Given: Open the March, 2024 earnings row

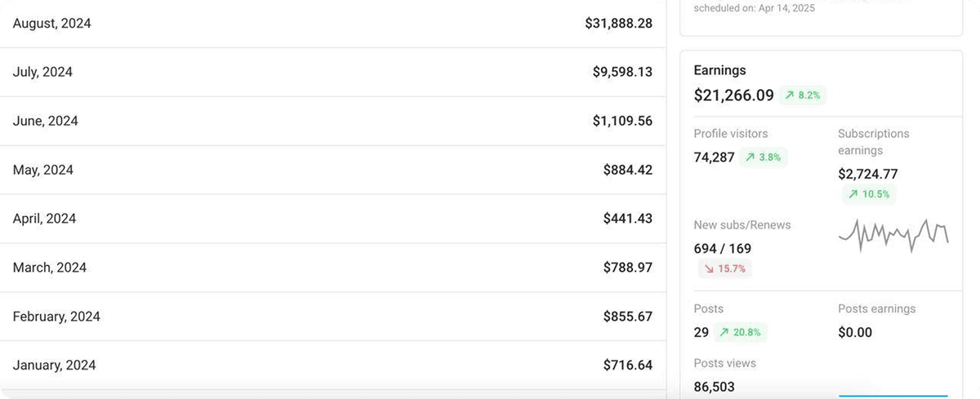Looking at the screenshot, I should point(332,268).
